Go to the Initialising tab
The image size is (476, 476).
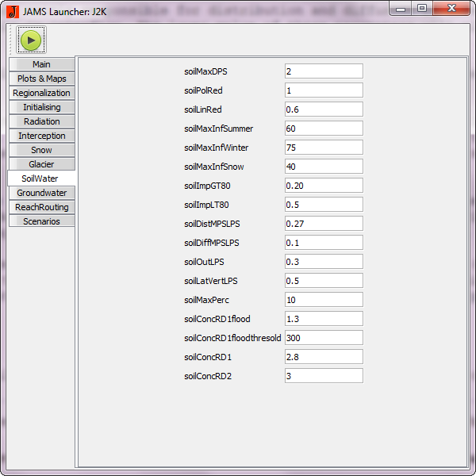click(x=42, y=107)
